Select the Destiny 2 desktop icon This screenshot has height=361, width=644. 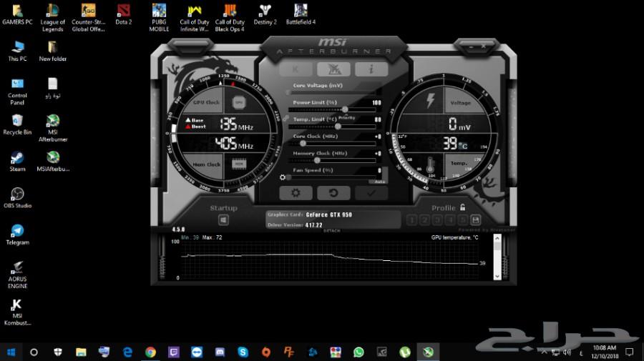pos(265,14)
